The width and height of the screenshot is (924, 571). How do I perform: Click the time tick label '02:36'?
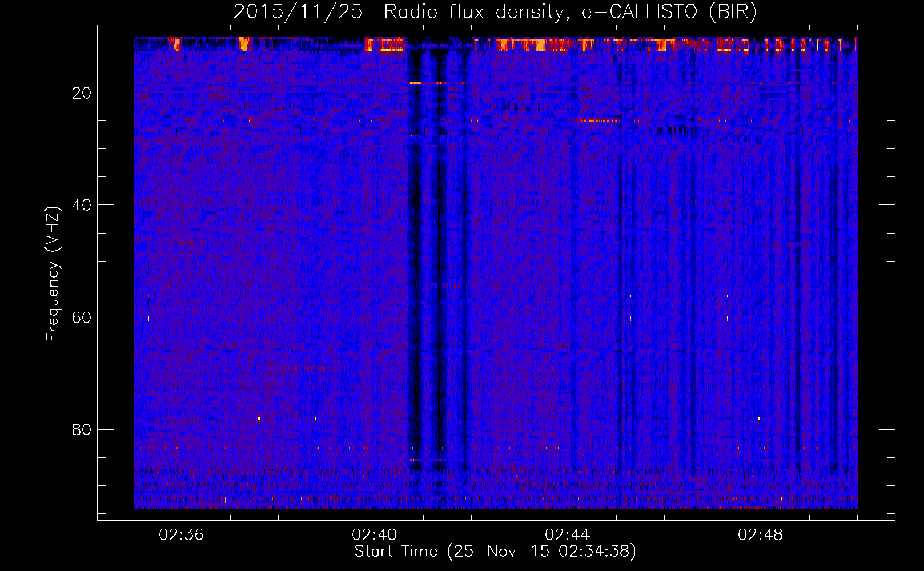coord(182,535)
